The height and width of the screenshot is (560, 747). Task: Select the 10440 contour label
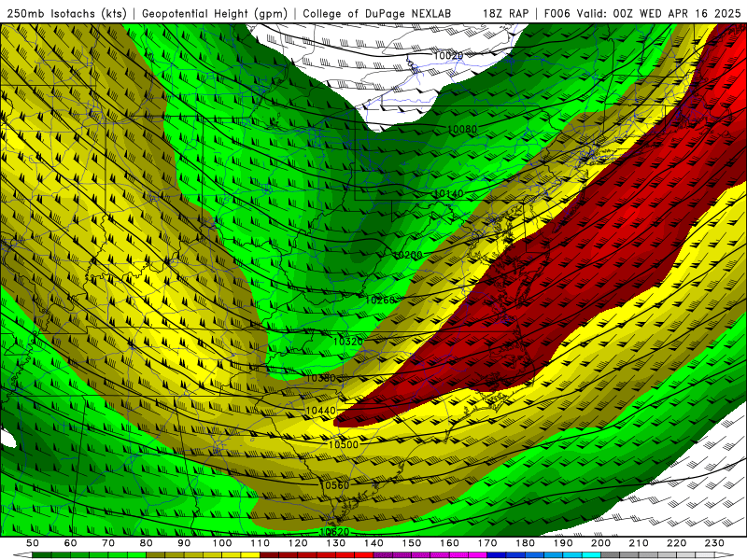click(320, 411)
